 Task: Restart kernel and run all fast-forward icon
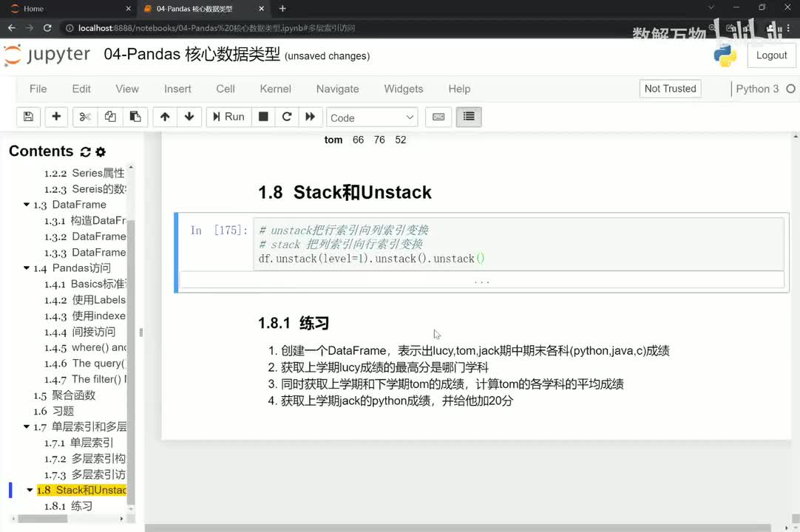point(311,117)
